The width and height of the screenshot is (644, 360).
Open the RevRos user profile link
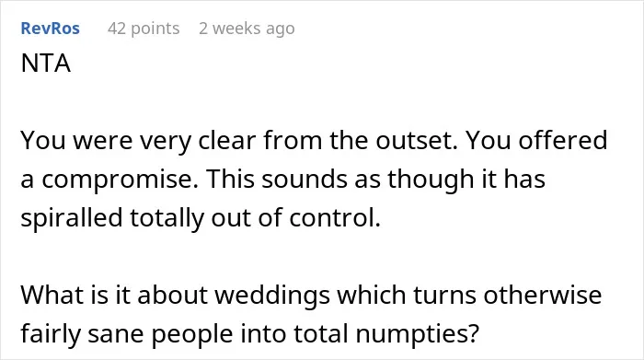[50, 29]
